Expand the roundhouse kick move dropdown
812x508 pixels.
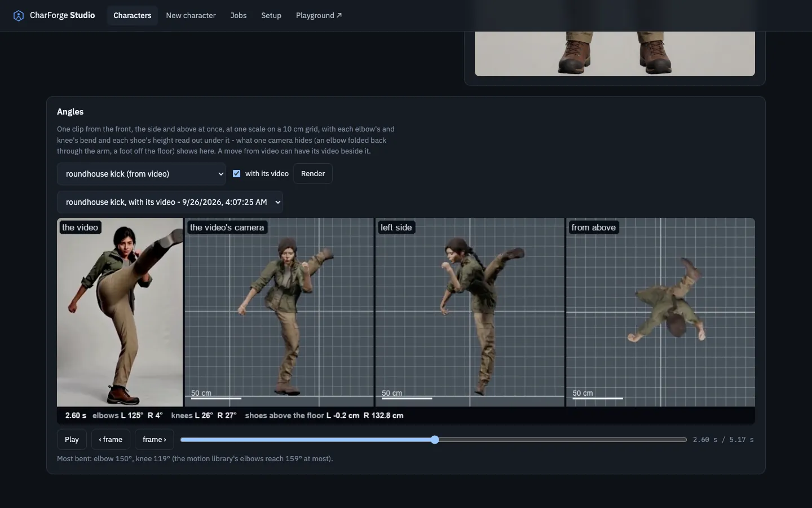142,174
